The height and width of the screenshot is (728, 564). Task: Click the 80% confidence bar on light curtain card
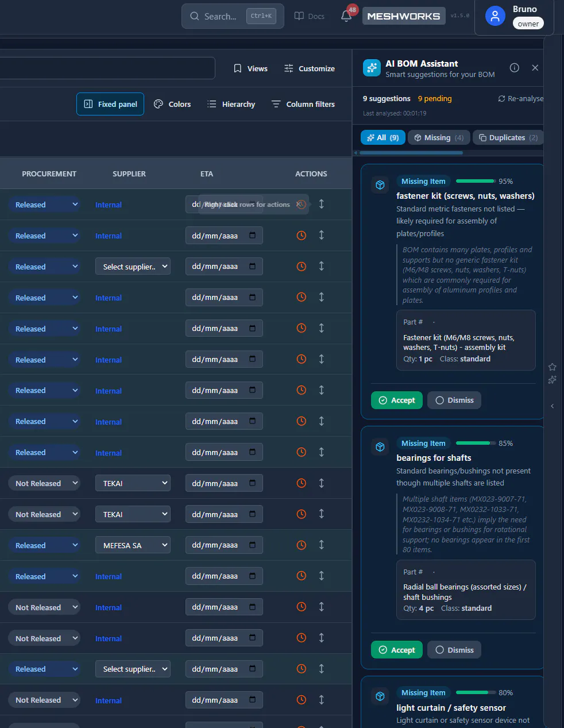coord(476,692)
